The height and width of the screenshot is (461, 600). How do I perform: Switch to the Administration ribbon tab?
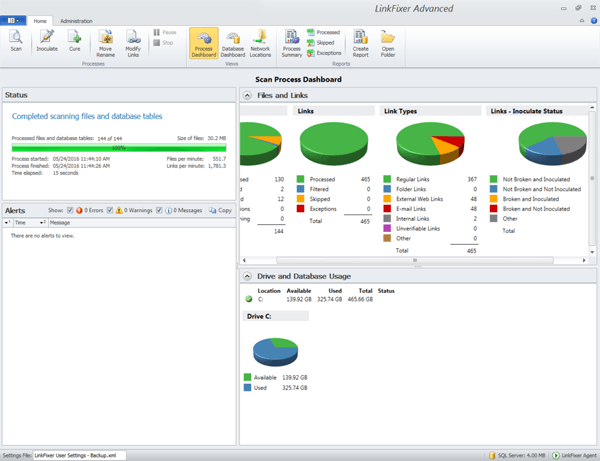click(76, 20)
